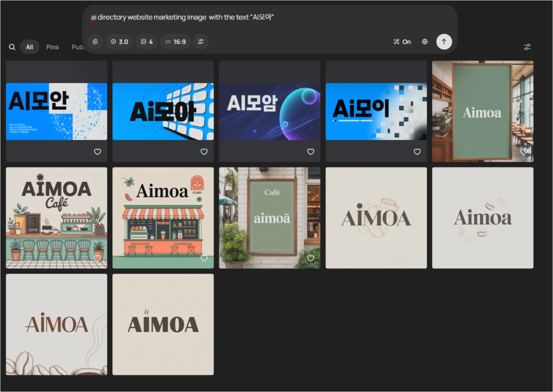Viewport: 553px width, 392px height.
Task: Submit prompt with the up arrow button
Action: (x=444, y=42)
